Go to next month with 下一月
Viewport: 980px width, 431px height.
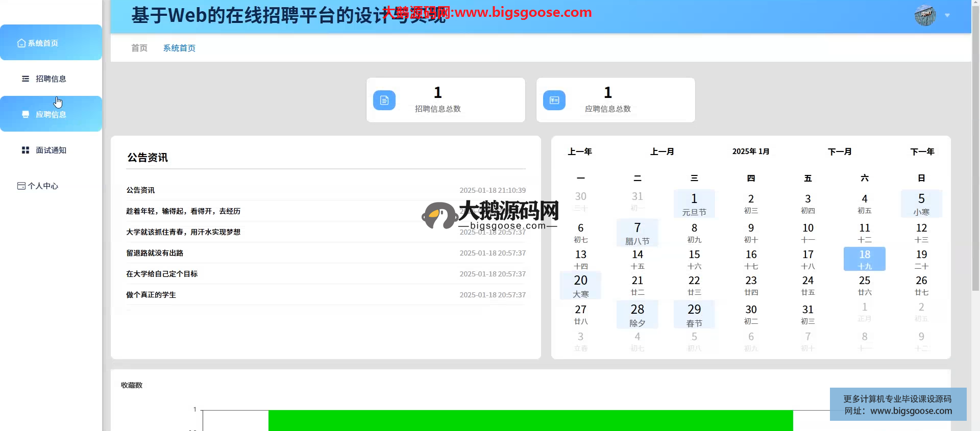click(840, 151)
